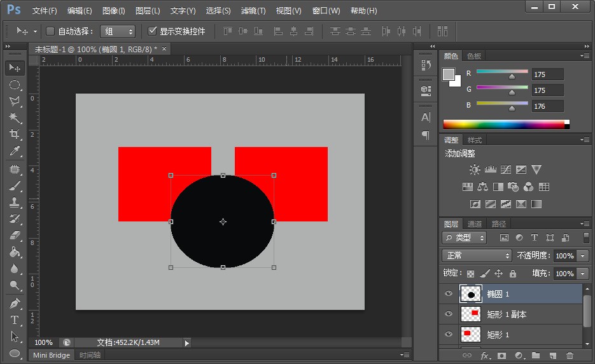Activate the Horizontal Type tool
Screen dimensions: 595x364
15,320
